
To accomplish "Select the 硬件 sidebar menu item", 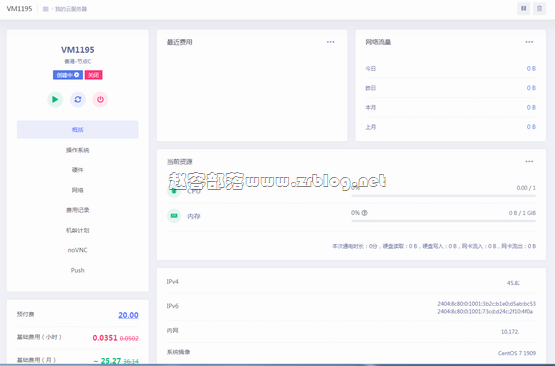I will (x=78, y=170).
